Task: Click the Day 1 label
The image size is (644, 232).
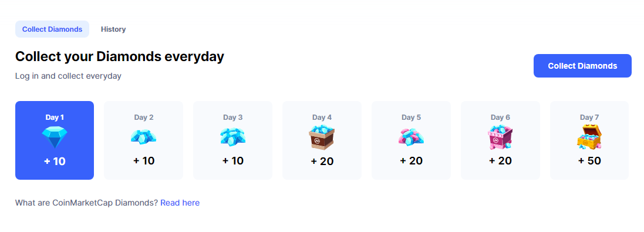Action: click(54, 117)
